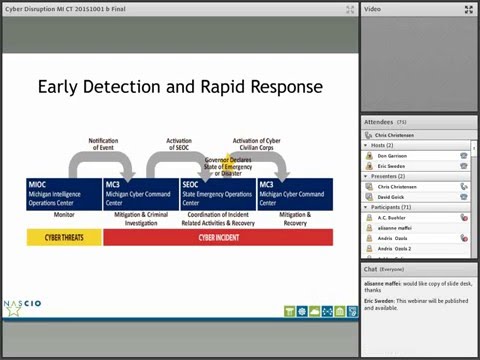
Task: Click the Notification of Event label
Action: click(103, 144)
